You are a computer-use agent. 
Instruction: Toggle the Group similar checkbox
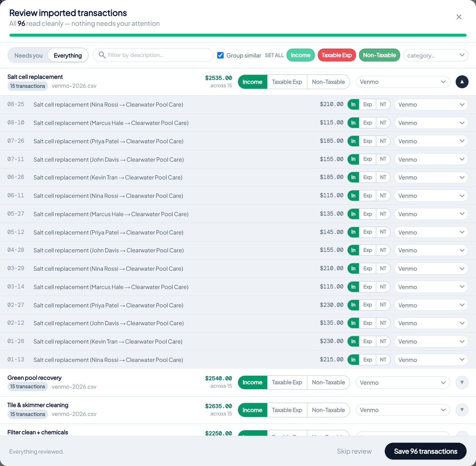tap(220, 55)
